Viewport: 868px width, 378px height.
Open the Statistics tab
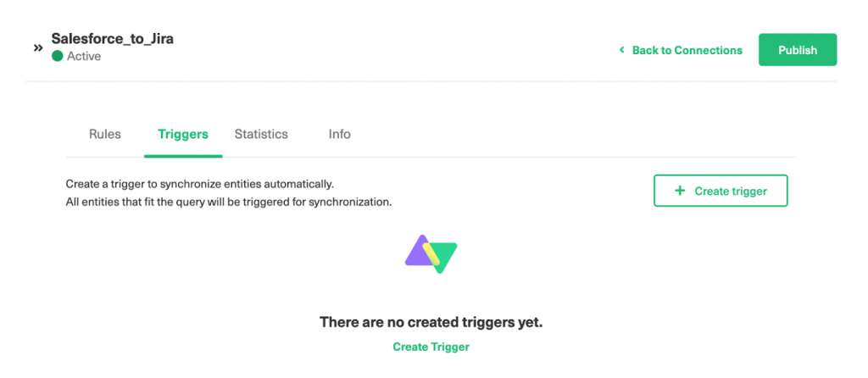(261, 134)
